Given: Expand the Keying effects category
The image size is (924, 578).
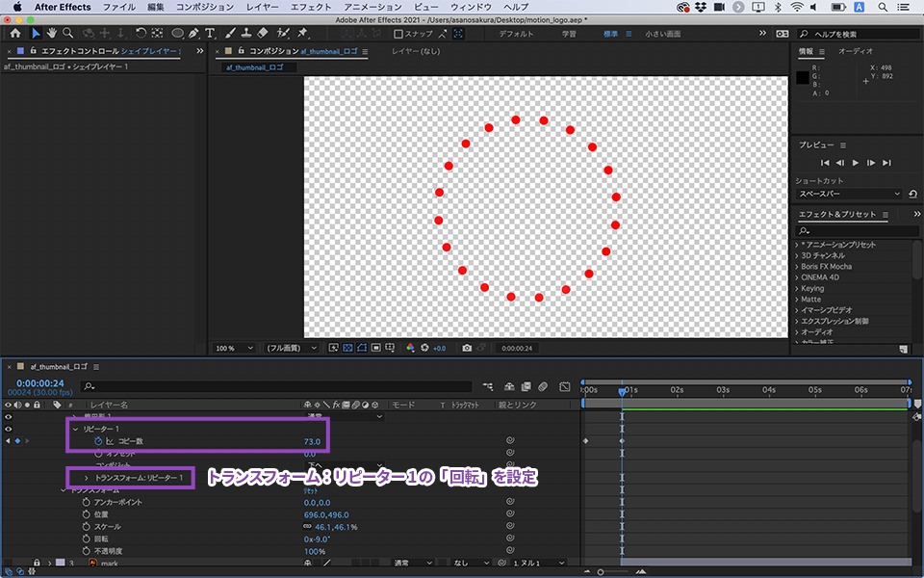Looking at the screenshot, I should [x=797, y=288].
